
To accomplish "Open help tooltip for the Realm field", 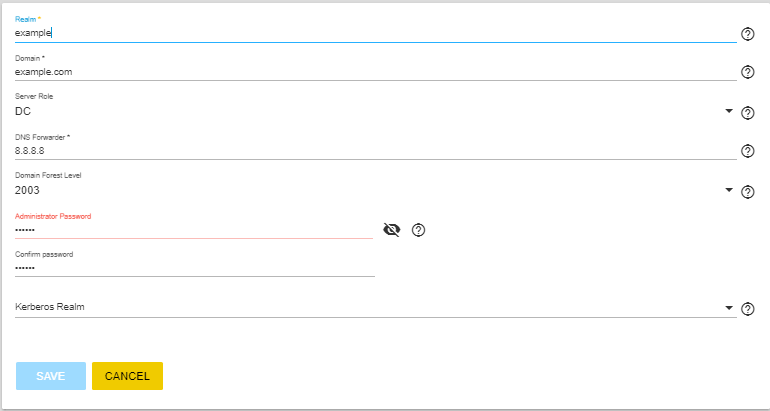I will [747, 34].
